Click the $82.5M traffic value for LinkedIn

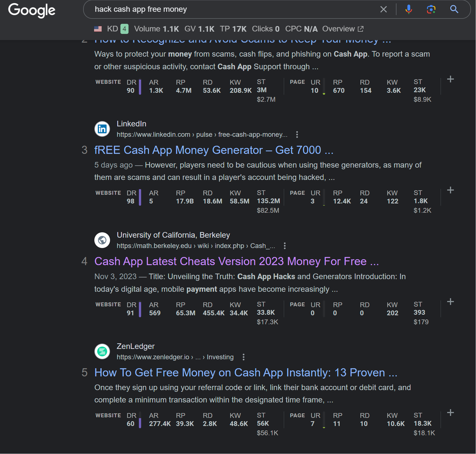click(x=268, y=210)
